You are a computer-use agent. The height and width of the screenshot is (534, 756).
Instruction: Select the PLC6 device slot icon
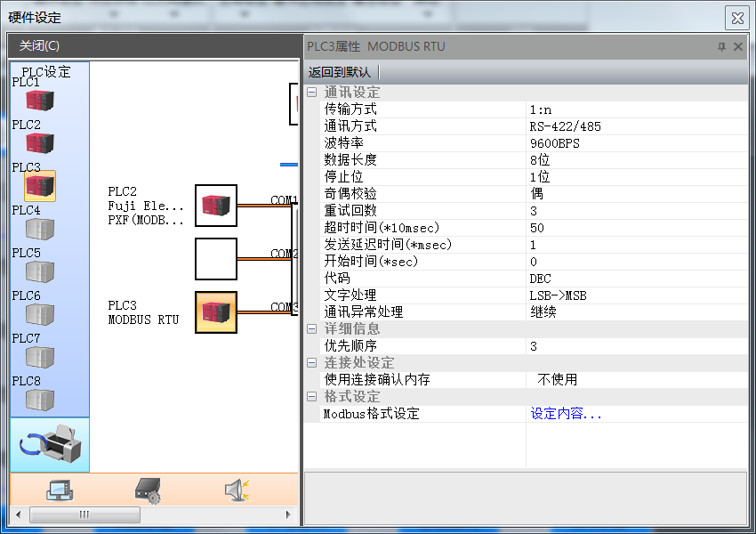[40, 315]
